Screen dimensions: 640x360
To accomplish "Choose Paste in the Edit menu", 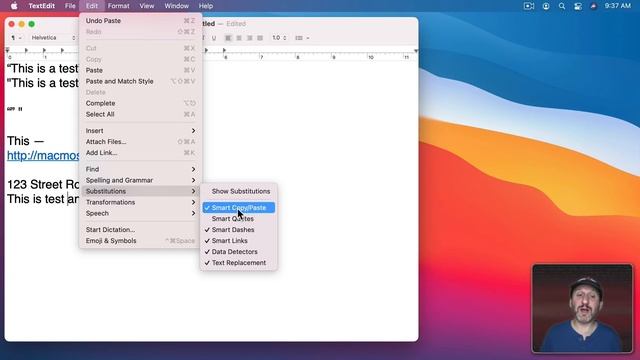I will (140, 70).
